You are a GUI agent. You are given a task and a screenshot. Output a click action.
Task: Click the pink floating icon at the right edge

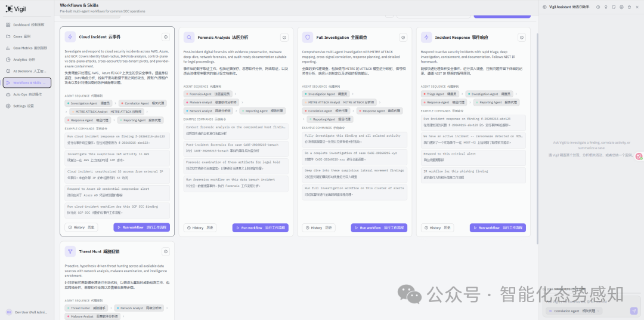click(639, 156)
